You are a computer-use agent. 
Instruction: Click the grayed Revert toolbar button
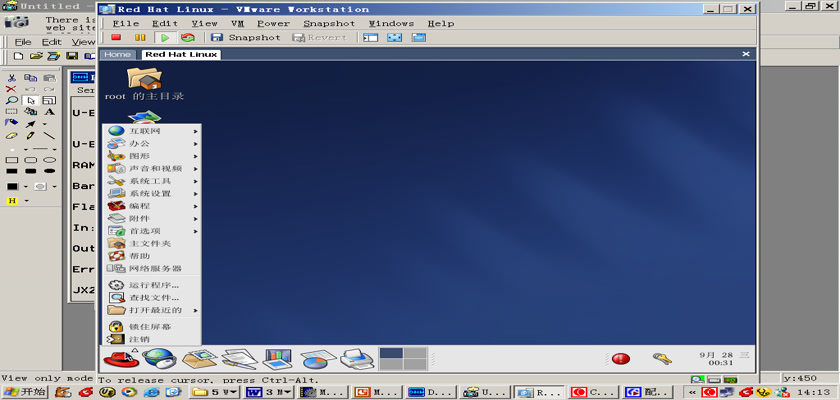[320, 37]
